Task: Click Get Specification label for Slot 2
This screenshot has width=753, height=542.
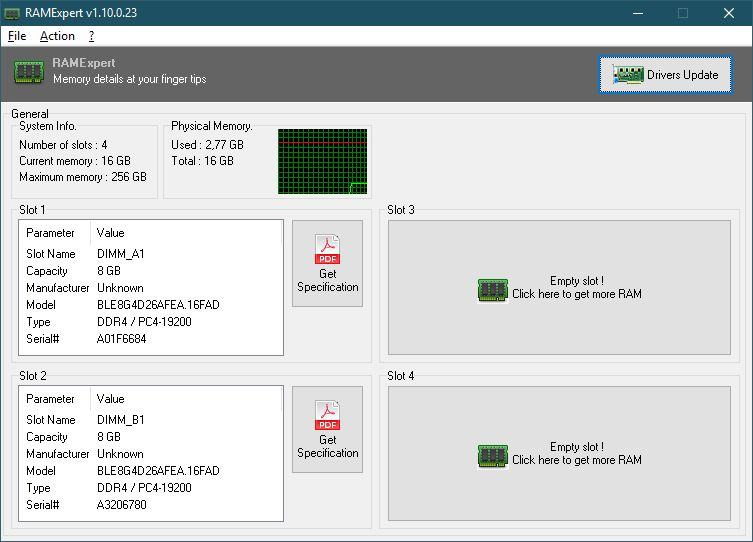Action: [328, 446]
